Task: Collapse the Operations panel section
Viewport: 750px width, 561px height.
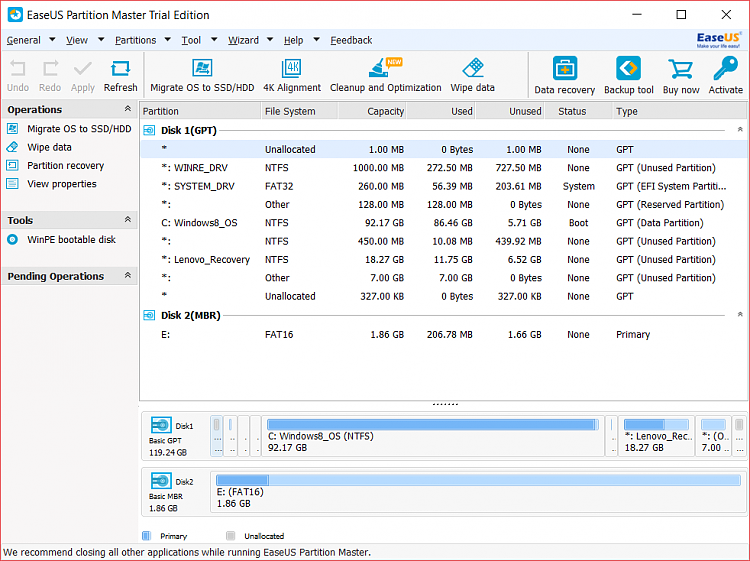Action: point(128,109)
